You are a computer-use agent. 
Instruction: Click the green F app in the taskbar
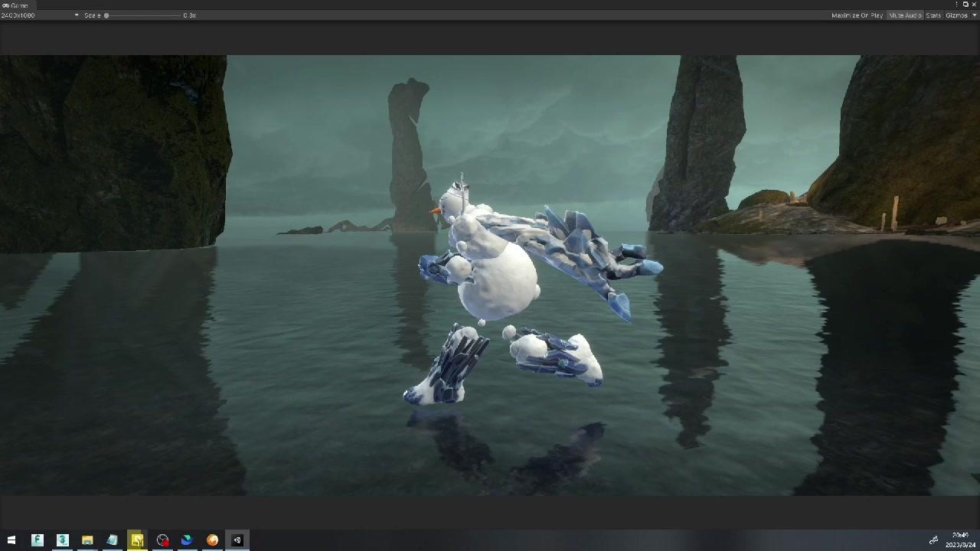[x=38, y=540]
